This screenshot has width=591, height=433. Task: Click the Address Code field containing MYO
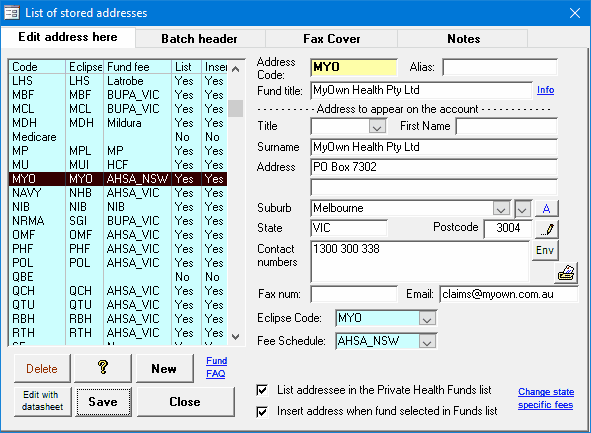point(354,67)
